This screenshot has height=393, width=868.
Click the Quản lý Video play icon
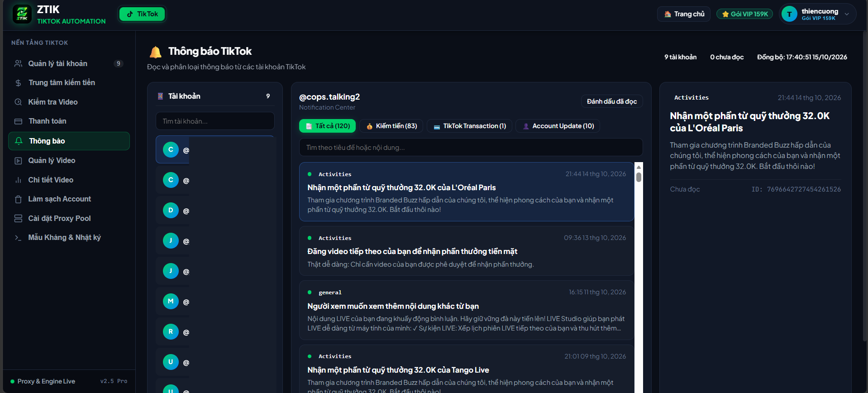(x=18, y=161)
